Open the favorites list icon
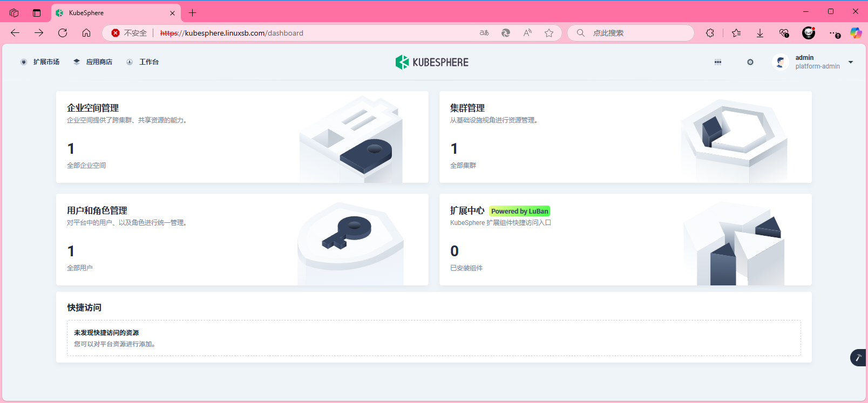The height and width of the screenshot is (403, 868). click(736, 33)
